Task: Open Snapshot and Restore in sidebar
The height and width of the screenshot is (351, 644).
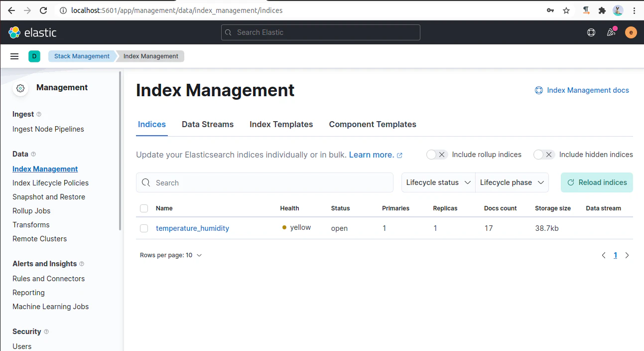Action: (x=49, y=197)
